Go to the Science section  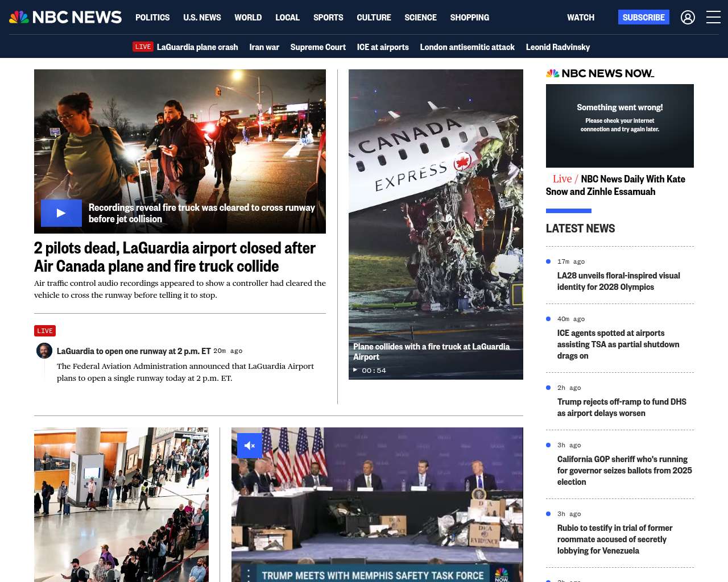click(420, 18)
